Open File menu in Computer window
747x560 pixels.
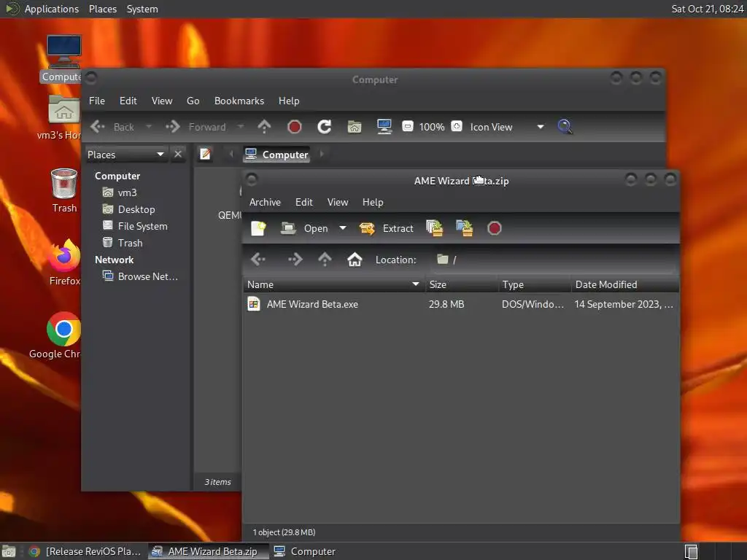(97, 101)
